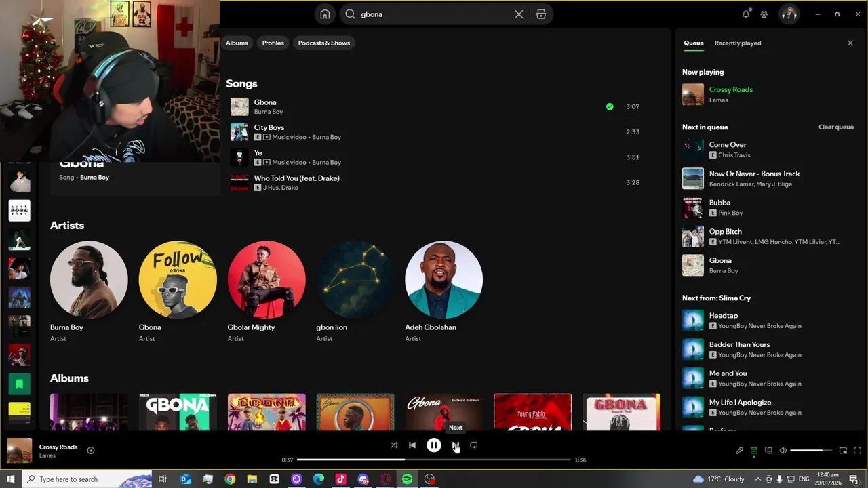Adjust the volume slider
868x488 pixels.
811,451
